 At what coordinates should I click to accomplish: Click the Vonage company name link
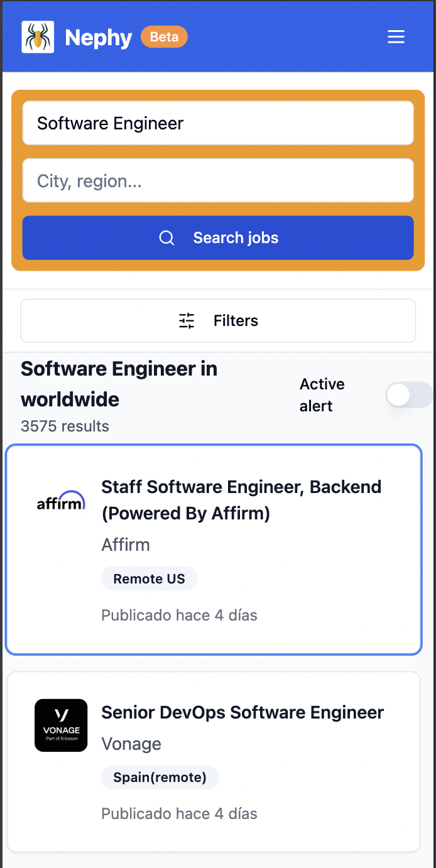[131, 744]
